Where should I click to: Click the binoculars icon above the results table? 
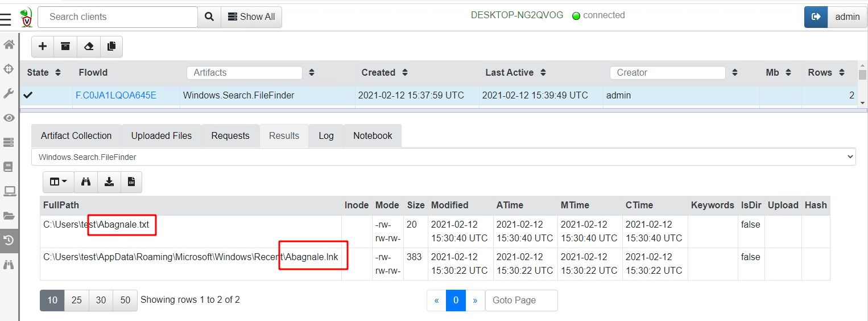coord(86,182)
